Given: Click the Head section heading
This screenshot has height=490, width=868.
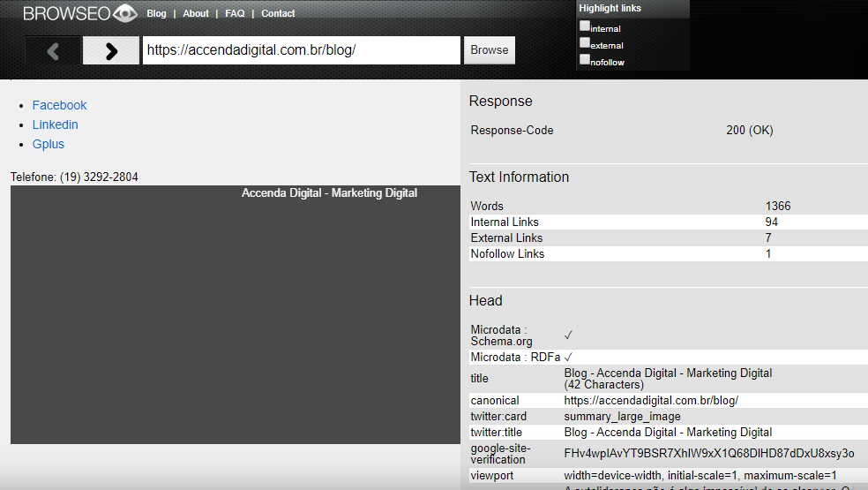Looking at the screenshot, I should click(485, 300).
